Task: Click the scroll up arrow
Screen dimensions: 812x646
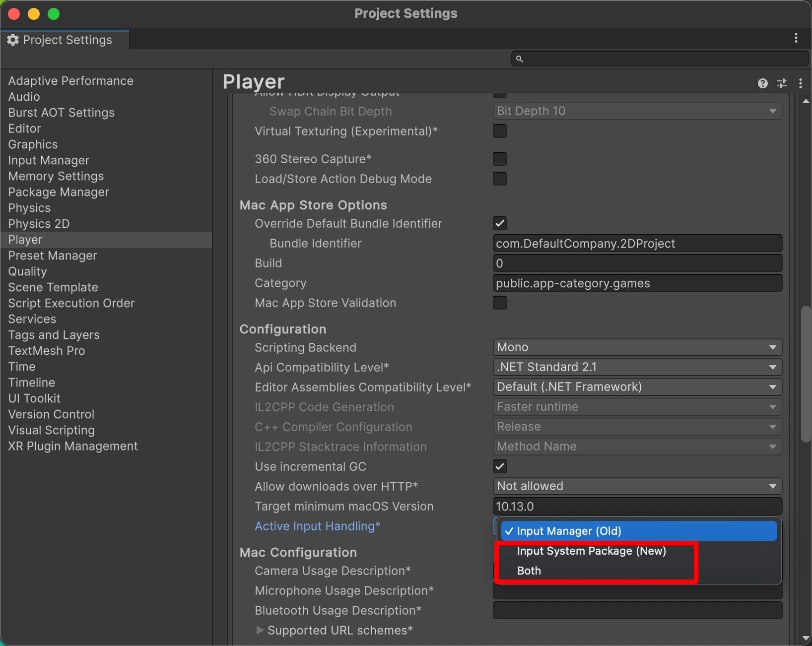Action: click(x=806, y=101)
